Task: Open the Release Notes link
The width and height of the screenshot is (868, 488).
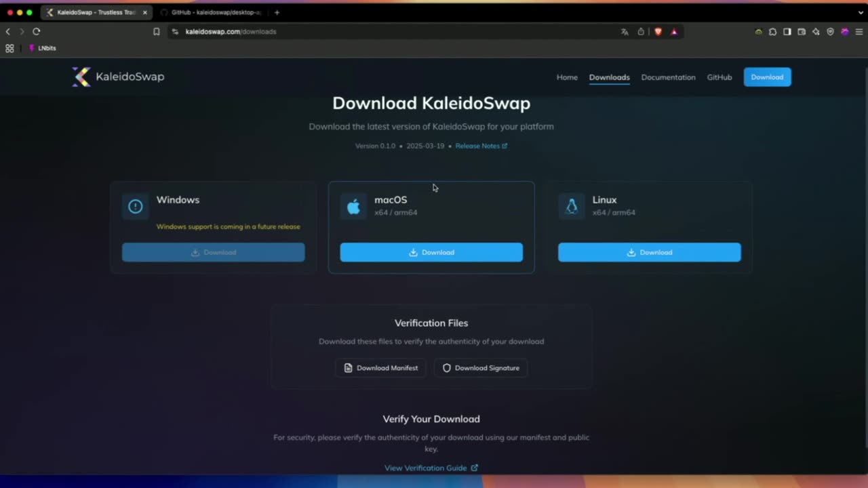Action: click(481, 146)
